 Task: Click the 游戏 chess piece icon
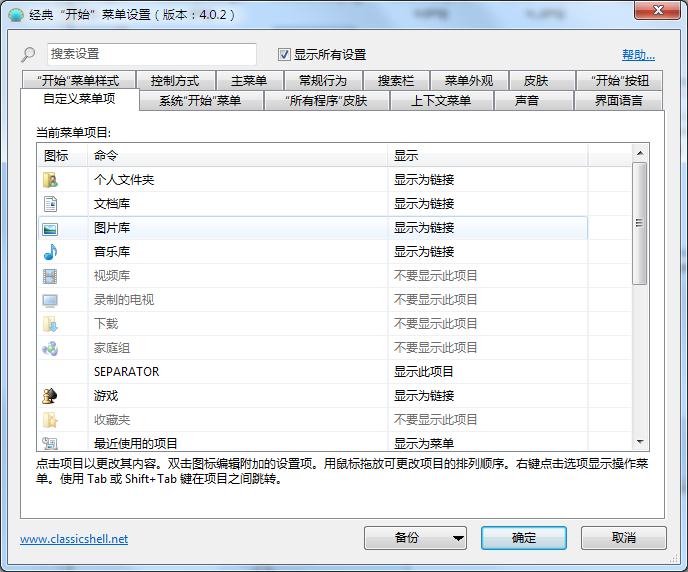point(50,396)
